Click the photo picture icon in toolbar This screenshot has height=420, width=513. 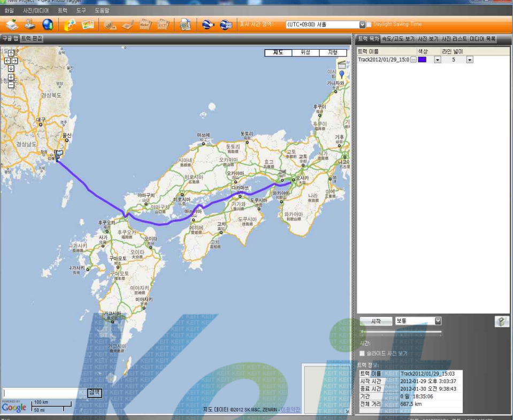[88, 24]
